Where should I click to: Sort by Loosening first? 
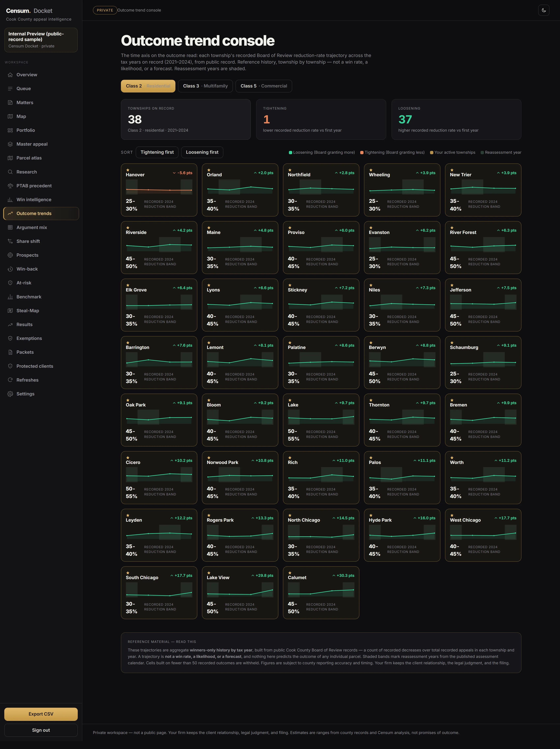coord(202,152)
